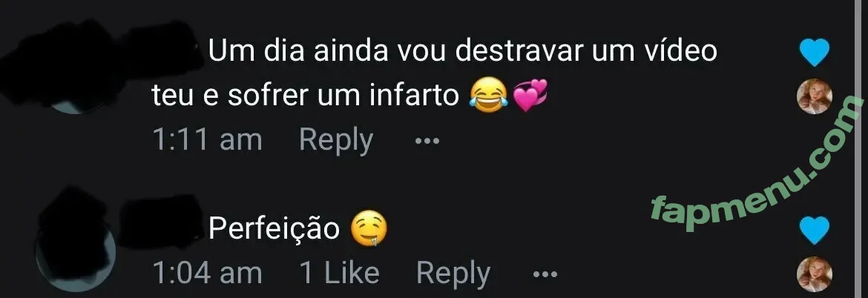Tap the pink sparkling hearts emoji
The width and height of the screenshot is (868, 298).
coord(530,95)
